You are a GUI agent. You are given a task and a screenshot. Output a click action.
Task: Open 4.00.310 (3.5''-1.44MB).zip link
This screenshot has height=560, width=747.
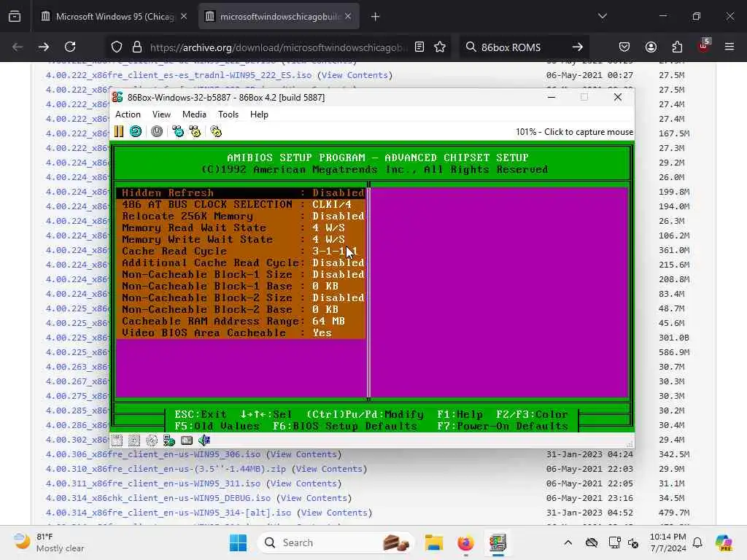166,469
